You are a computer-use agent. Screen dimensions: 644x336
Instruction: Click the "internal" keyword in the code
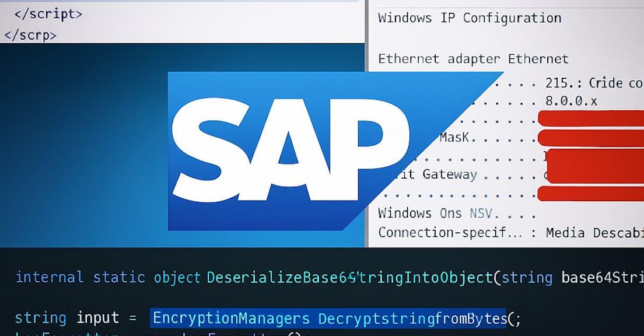point(49,277)
